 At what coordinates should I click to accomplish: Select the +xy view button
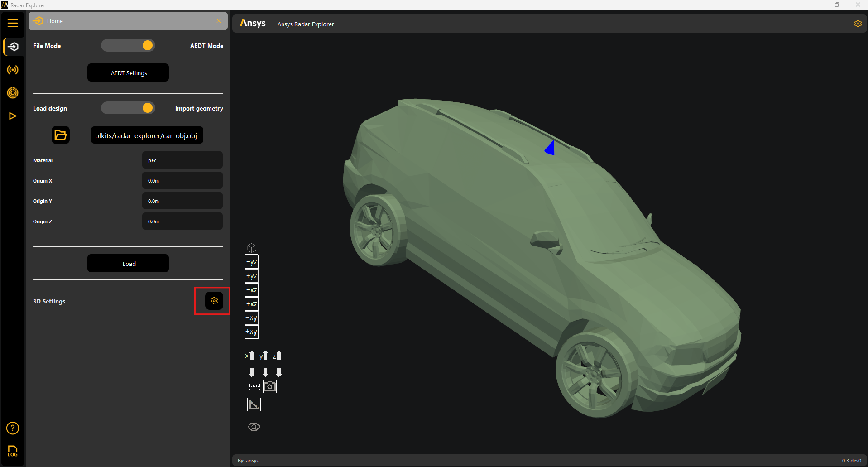point(252,332)
